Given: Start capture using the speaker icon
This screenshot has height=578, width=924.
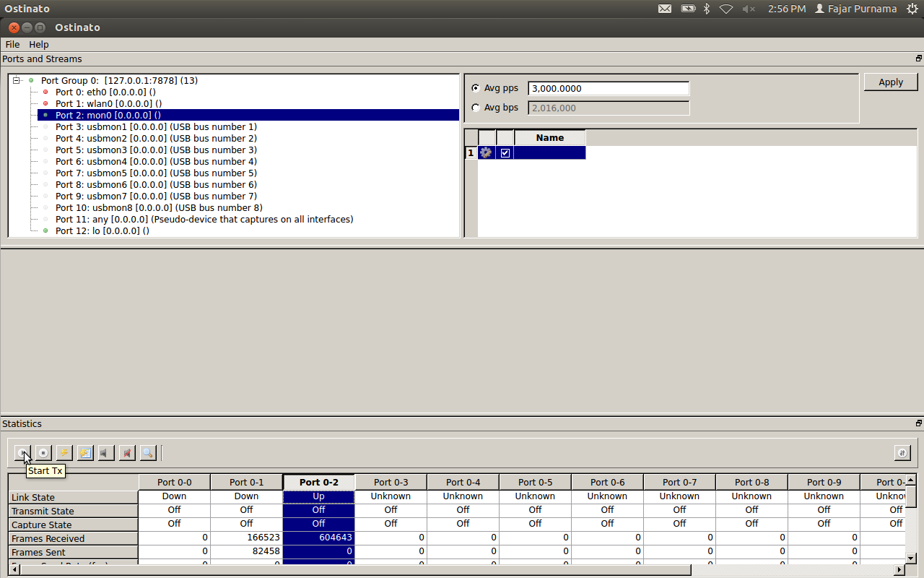Looking at the screenshot, I should click(106, 453).
